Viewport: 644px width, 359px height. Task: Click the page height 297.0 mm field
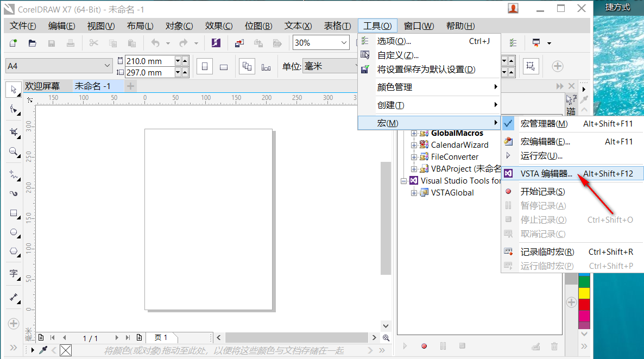[x=149, y=72]
